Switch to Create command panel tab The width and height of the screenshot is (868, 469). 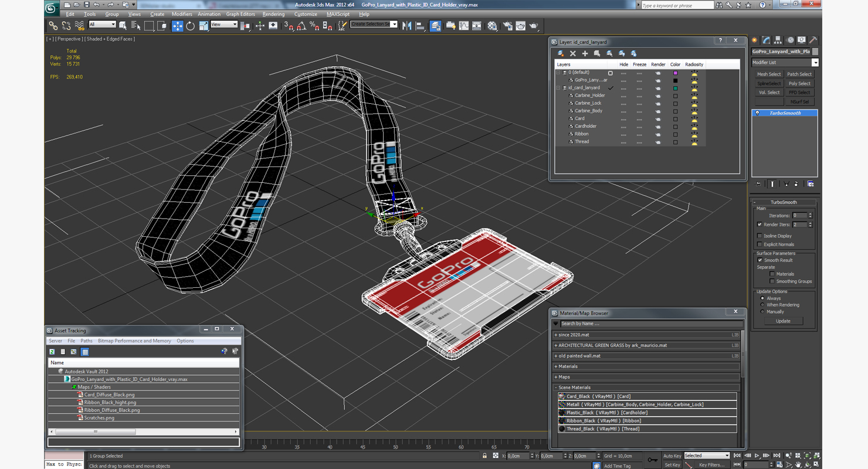pyautogui.click(x=755, y=40)
